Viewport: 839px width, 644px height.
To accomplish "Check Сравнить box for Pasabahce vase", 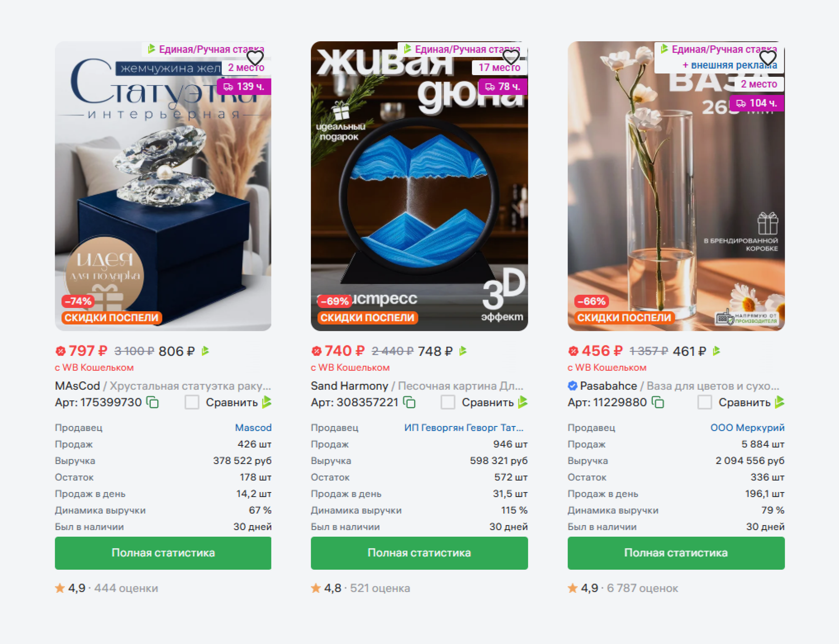I will coord(704,402).
